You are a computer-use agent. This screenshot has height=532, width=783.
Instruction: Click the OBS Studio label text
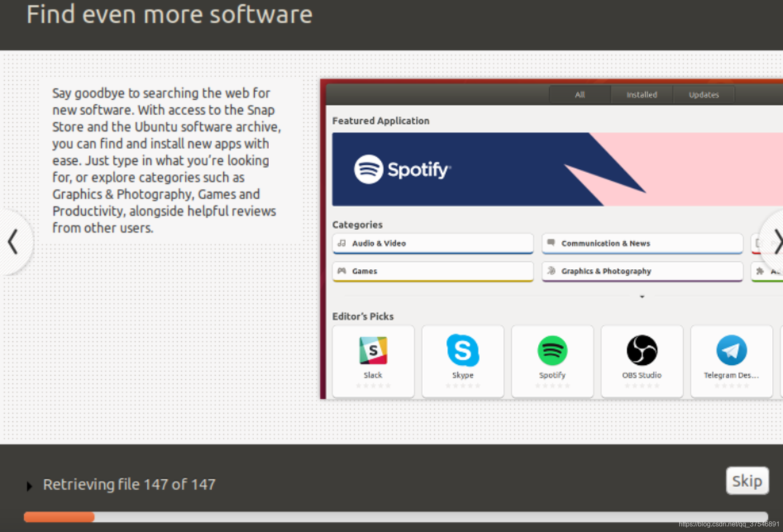click(x=642, y=375)
